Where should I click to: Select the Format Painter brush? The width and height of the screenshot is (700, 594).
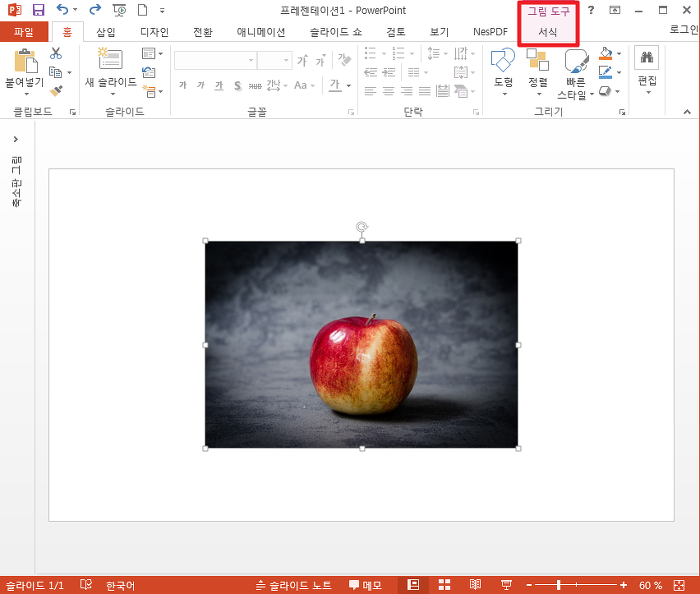point(56,91)
